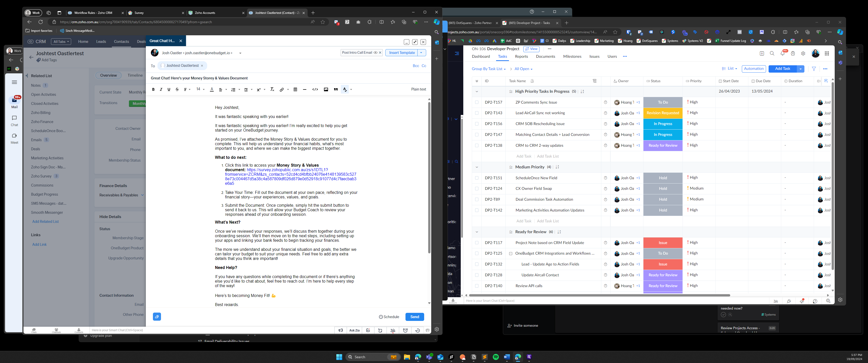Image resolution: width=868 pixels, height=363 pixels.
Task: Click the clear formatting icon
Action: point(272,89)
